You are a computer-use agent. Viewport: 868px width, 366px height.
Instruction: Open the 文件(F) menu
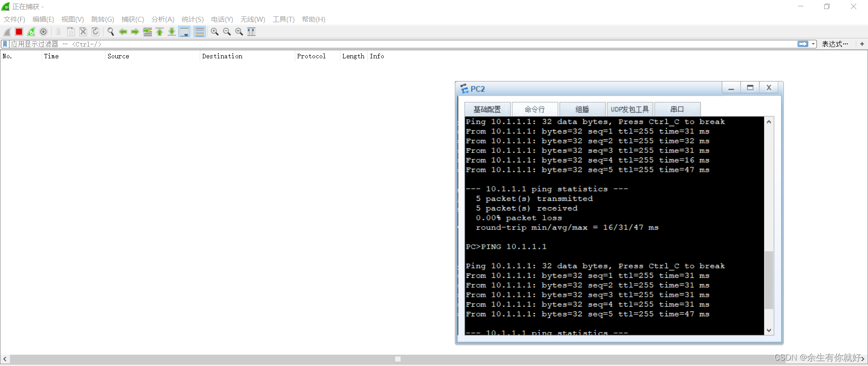pyautogui.click(x=14, y=19)
